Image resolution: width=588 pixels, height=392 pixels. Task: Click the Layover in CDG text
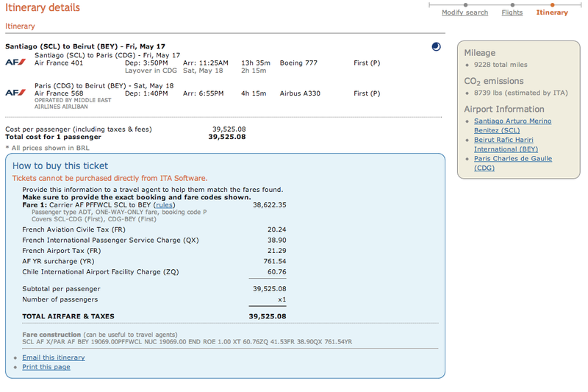tap(151, 71)
